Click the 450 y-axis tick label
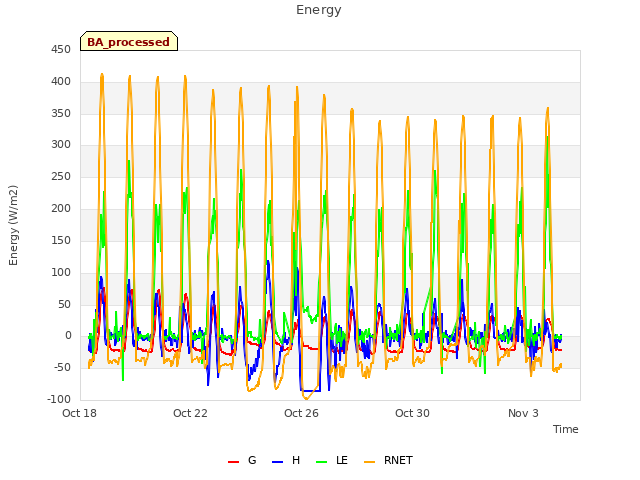The height and width of the screenshot is (480, 640). (x=61, y=50)
